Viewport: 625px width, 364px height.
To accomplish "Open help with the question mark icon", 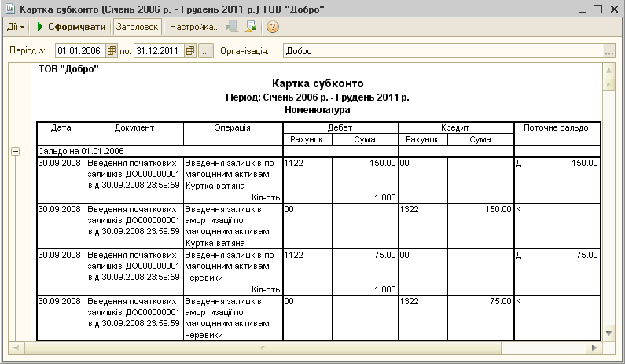I will point(272,27).
